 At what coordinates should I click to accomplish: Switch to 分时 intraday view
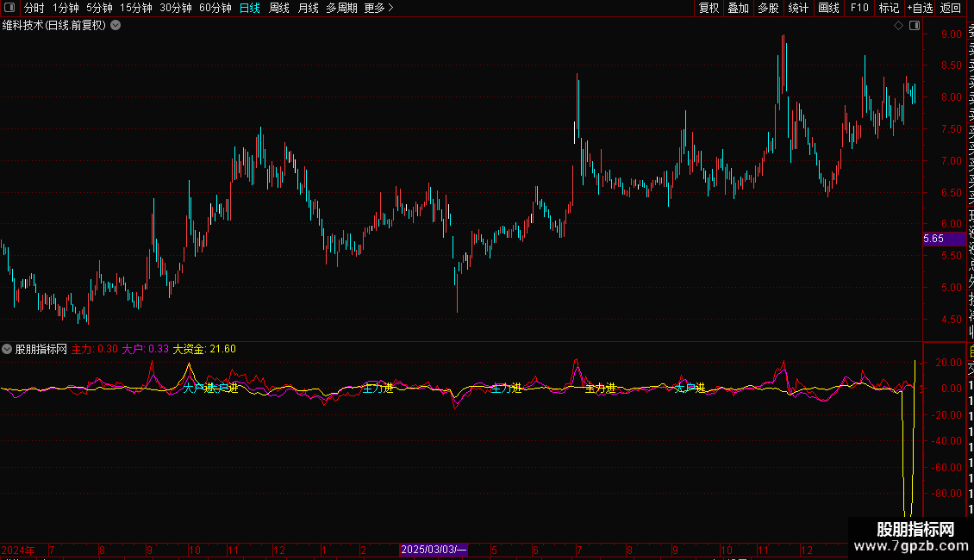(34, 8)
